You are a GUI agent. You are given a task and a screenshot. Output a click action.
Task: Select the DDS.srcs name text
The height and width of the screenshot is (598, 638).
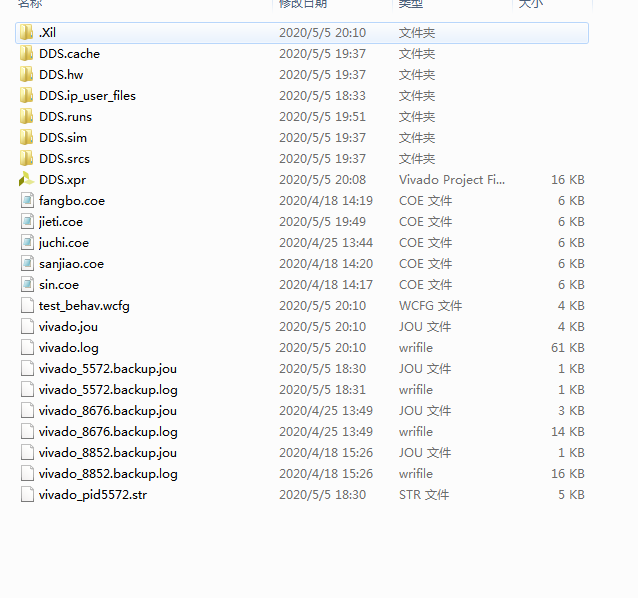64,159
